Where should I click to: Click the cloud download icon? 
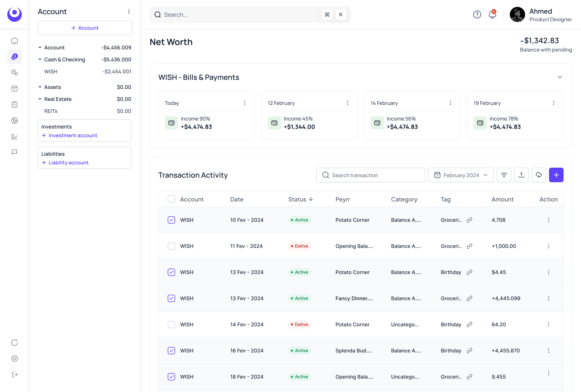[539, 175]
